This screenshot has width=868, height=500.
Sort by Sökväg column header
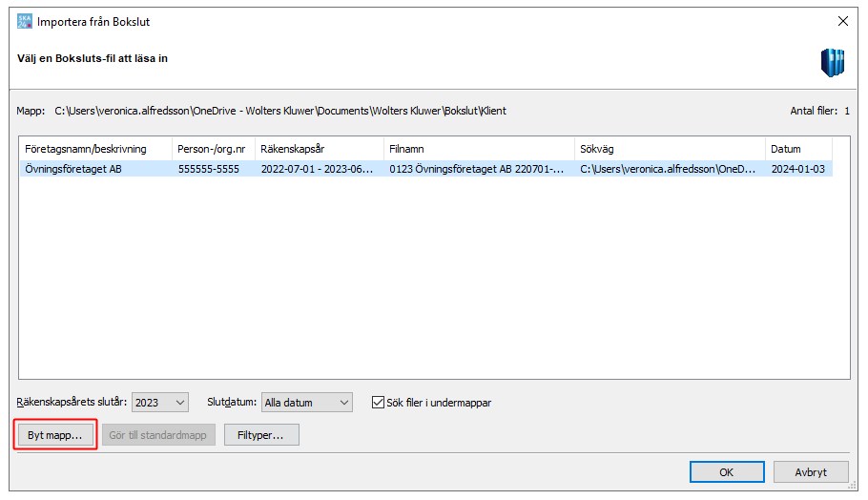[670, 149]
